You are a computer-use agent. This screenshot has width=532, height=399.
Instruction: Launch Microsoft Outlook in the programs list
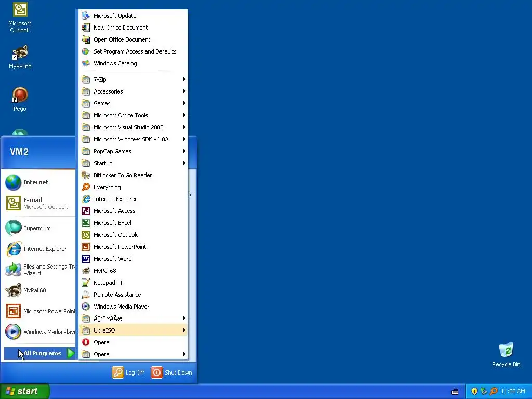click(133, 235)
